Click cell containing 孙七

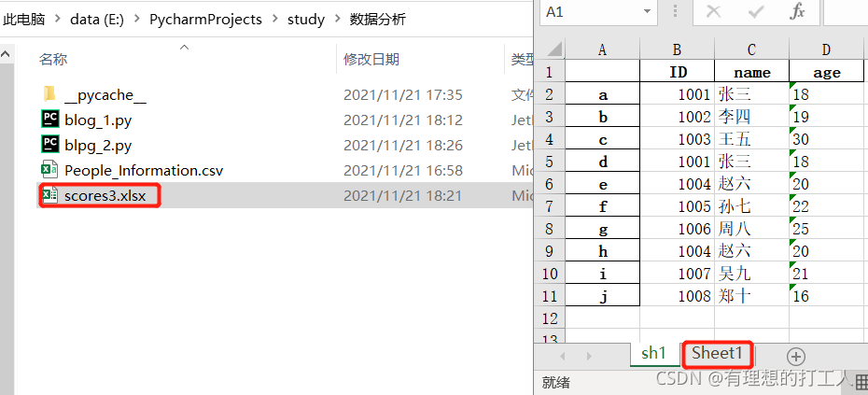[751, 206]
